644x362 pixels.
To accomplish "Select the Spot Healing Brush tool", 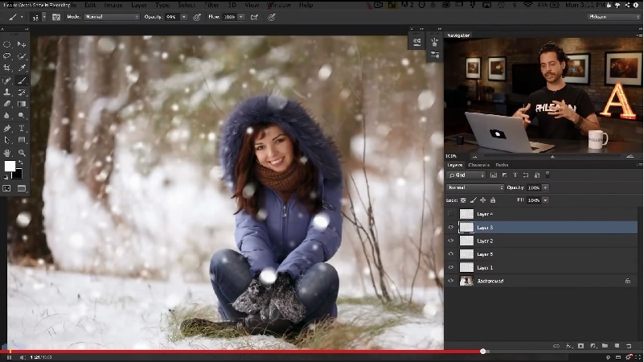I will click(7, 80).
